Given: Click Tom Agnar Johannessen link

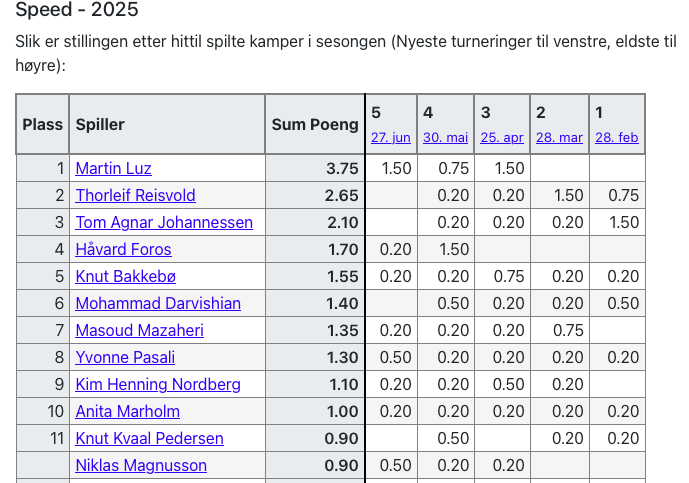Looking at the screenshot, I should (163, 222).
